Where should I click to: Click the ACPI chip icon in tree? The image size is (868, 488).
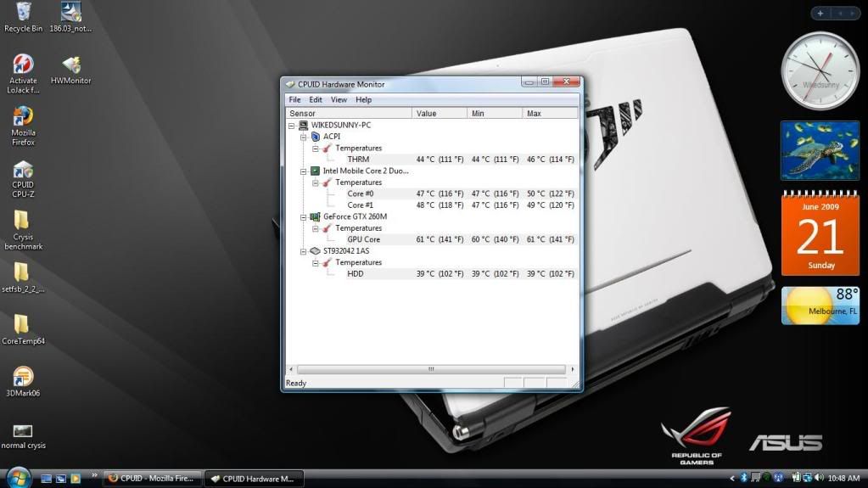pyautogui.click(x=316, y=137)
